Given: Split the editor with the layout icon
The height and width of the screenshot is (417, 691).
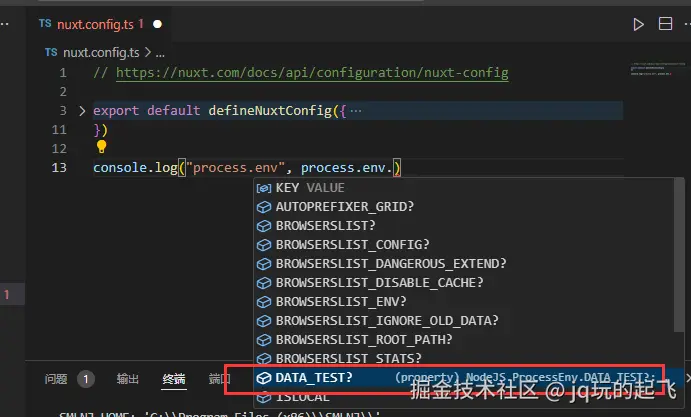Looking at the screenshot, I should tap(665, 24).
